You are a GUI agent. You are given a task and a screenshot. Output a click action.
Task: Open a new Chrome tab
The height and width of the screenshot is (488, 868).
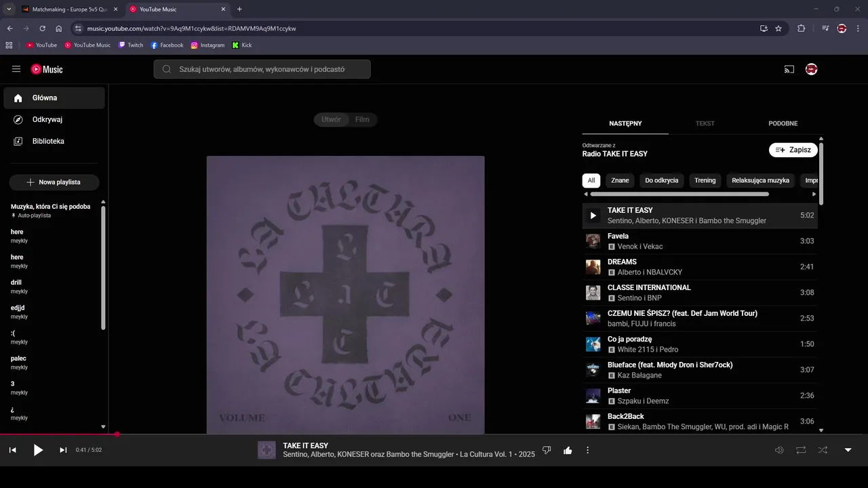(239, 9)
